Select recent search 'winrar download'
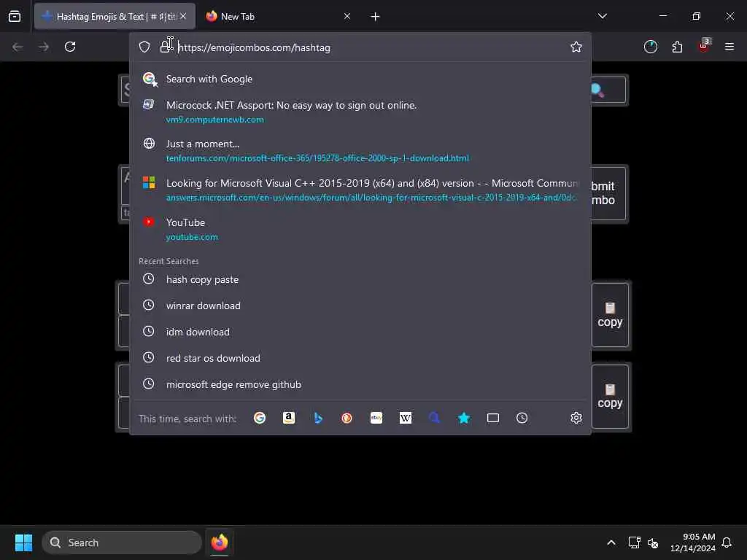Image resolution: width=747 pixels, height=560 pixels. [360, 306]
